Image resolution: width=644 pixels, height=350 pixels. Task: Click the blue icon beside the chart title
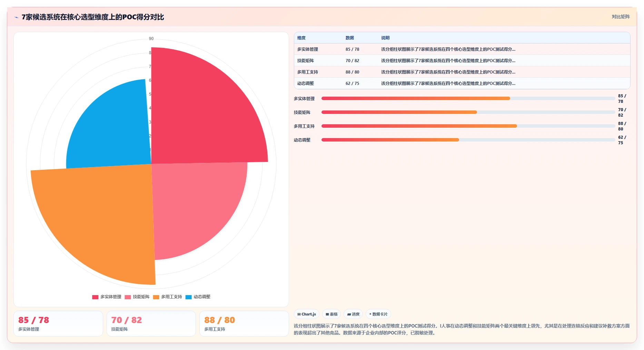pyautogui.click(x=16, y=17)
